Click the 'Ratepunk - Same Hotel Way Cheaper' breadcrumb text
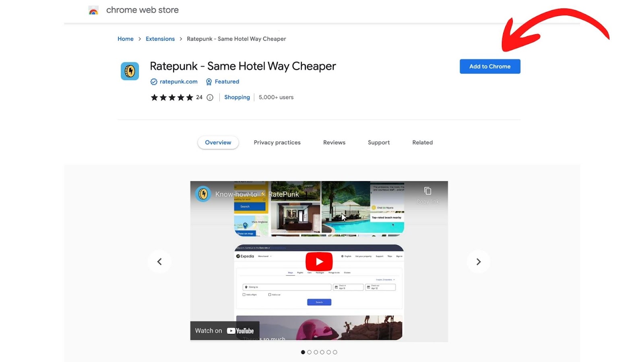Viewport: 644px width, 362px height. pyautogui.click(x=236, y=39)
